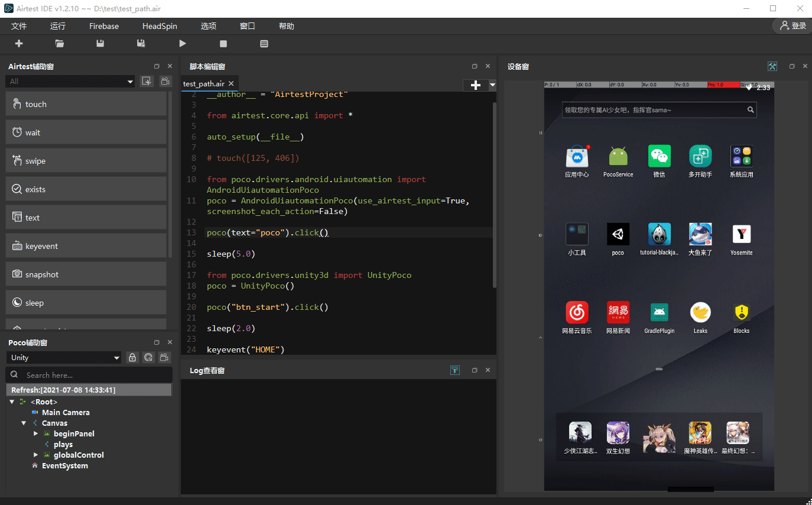Toggle the Poco lock icon
This screenshot has height=505, width=812.
(x=132, y=358)
